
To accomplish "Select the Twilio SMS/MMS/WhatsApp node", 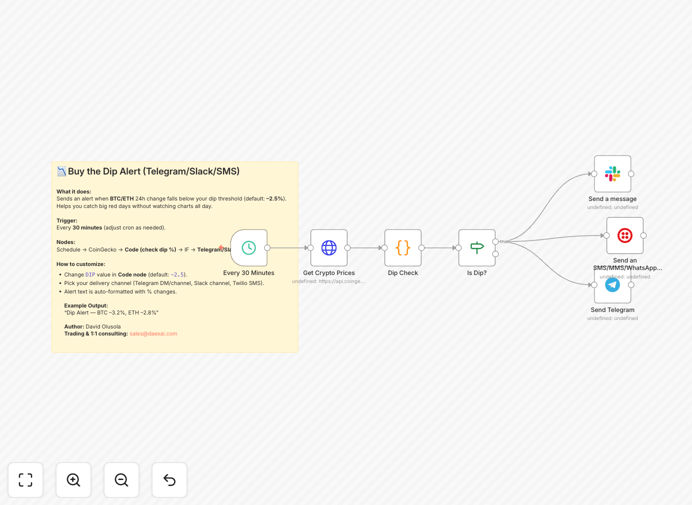I will [625, 235].
